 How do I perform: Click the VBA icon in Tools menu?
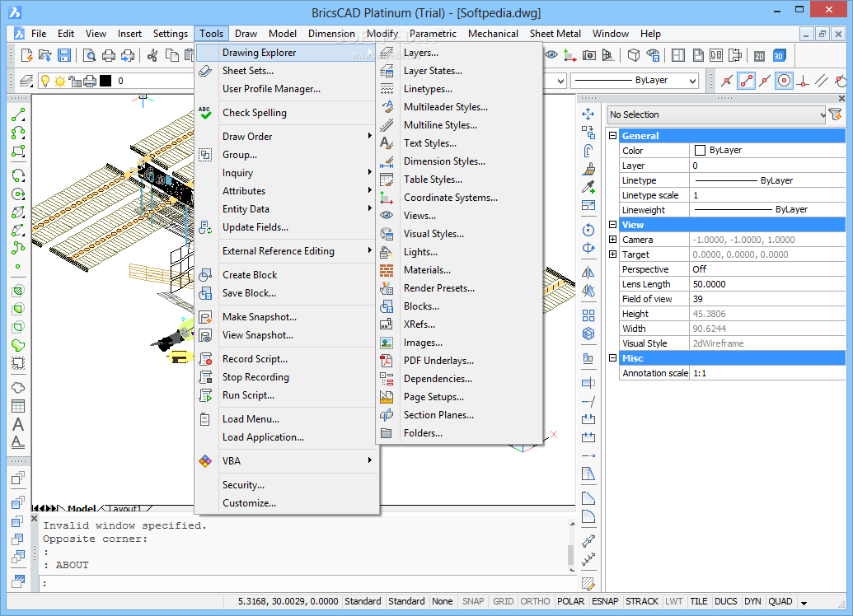[205, 461]
